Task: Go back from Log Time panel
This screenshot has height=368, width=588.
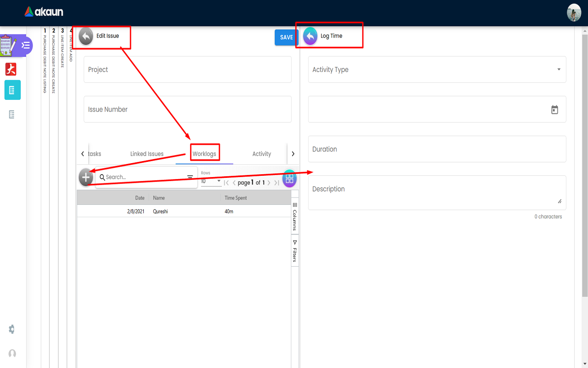Action: pyautogui.click(x=310, y=36)
